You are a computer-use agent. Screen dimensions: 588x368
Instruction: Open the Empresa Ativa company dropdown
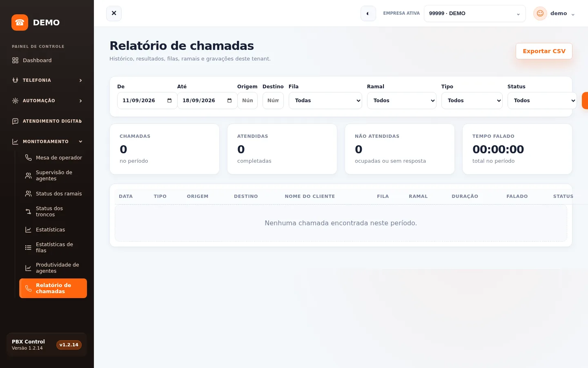pos(474,13)
